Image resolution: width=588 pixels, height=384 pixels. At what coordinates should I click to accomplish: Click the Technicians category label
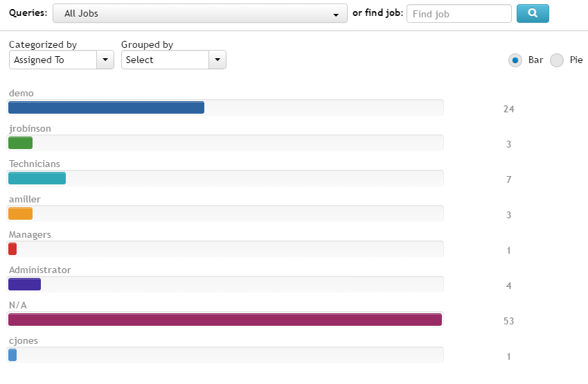(x=35, y=164)
